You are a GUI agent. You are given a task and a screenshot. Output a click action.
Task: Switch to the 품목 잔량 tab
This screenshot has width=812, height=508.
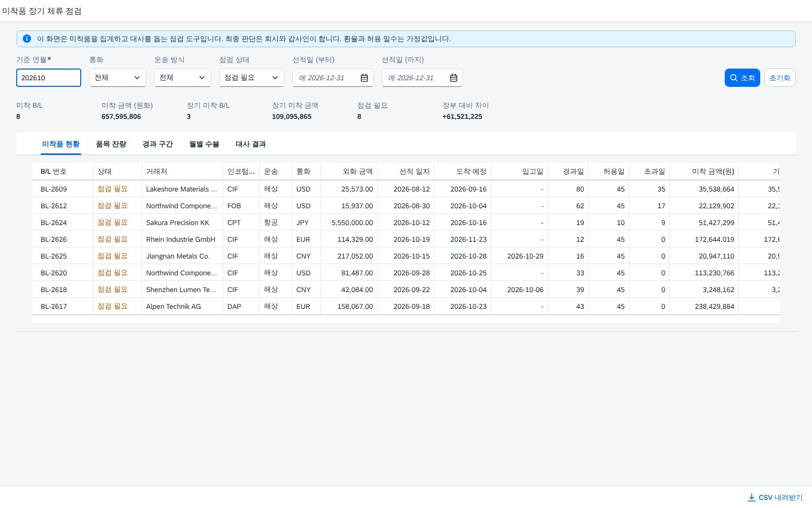point(111,144)
